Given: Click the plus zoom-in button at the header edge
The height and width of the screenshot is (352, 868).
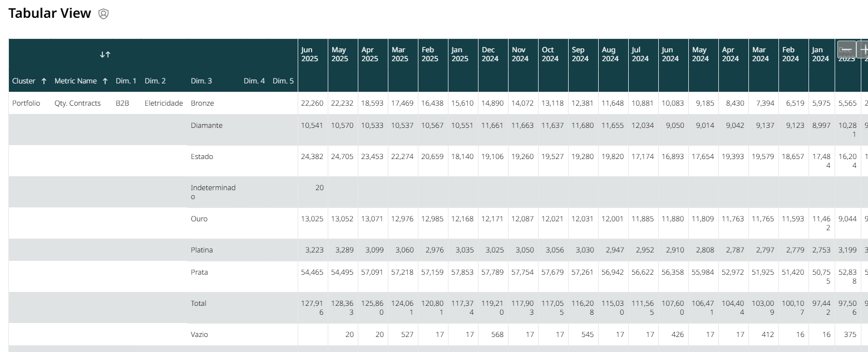Looking at the screenshot, I should pyautogui.click(x=864, y=49).
